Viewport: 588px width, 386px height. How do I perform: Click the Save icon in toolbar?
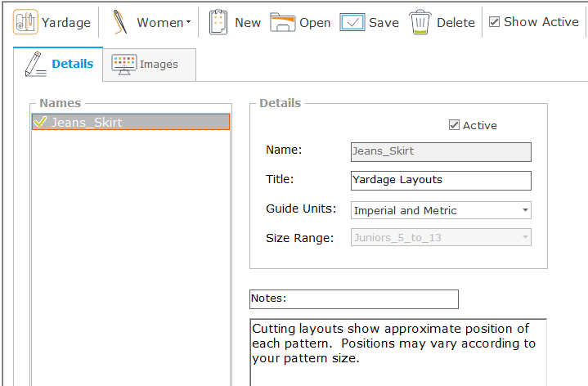pyautogui.click(x=352, y=22)
